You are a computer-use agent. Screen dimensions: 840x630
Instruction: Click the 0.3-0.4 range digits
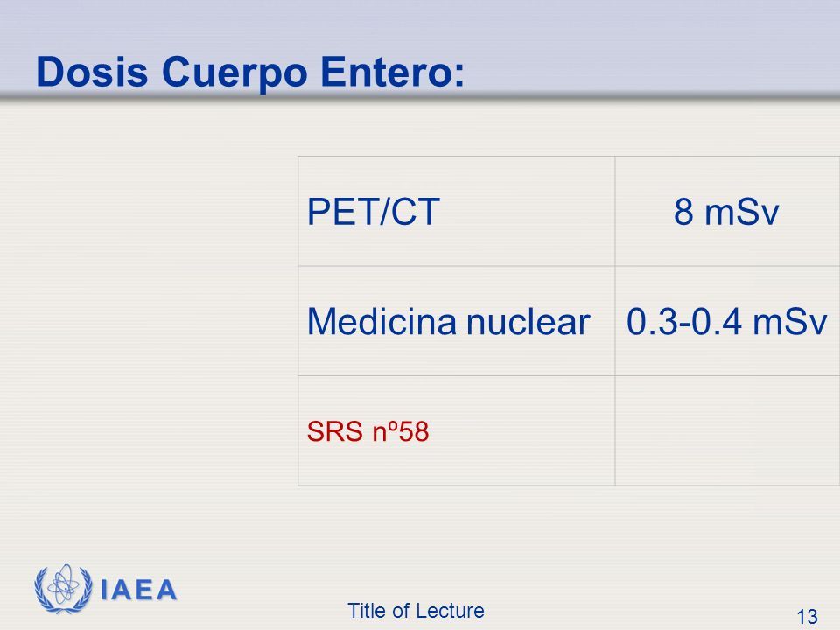point(684,321)
